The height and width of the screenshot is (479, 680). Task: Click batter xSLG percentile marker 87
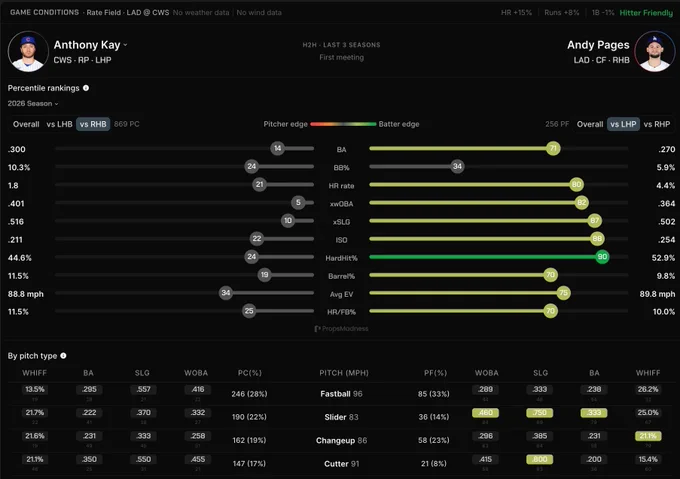point(595,221)
